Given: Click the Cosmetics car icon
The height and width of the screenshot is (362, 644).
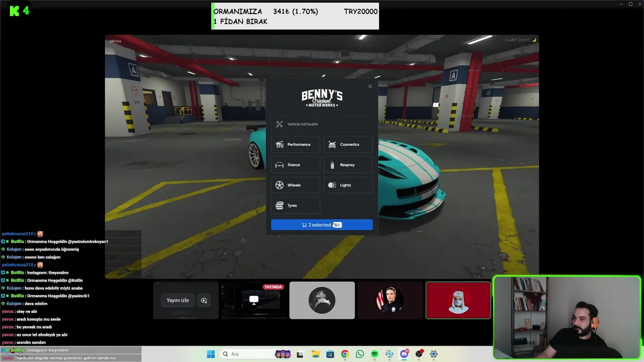Looking at the screenshot, I should point(332,144).
